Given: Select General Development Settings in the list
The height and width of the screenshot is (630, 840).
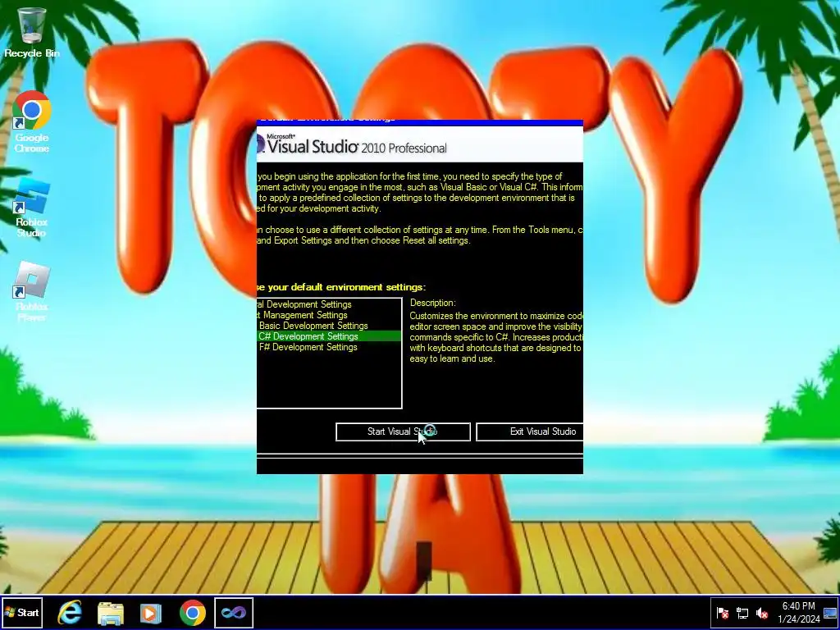Looking at the screenshot, I should [328, 304].
